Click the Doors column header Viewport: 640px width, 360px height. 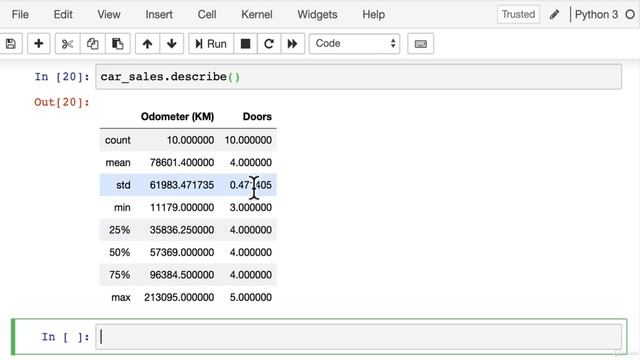pyautogui.click(x=257, y=117)
